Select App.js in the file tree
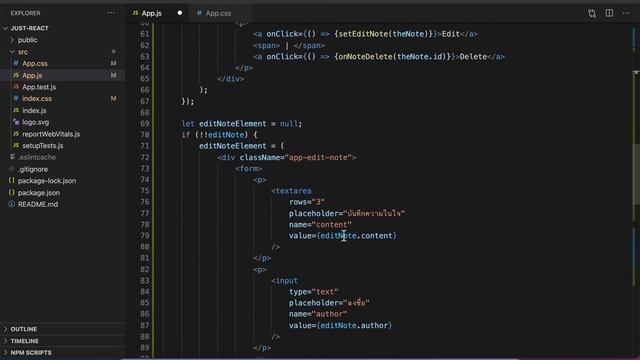Screen dimensions: 640x360 (x=32, y=76)
